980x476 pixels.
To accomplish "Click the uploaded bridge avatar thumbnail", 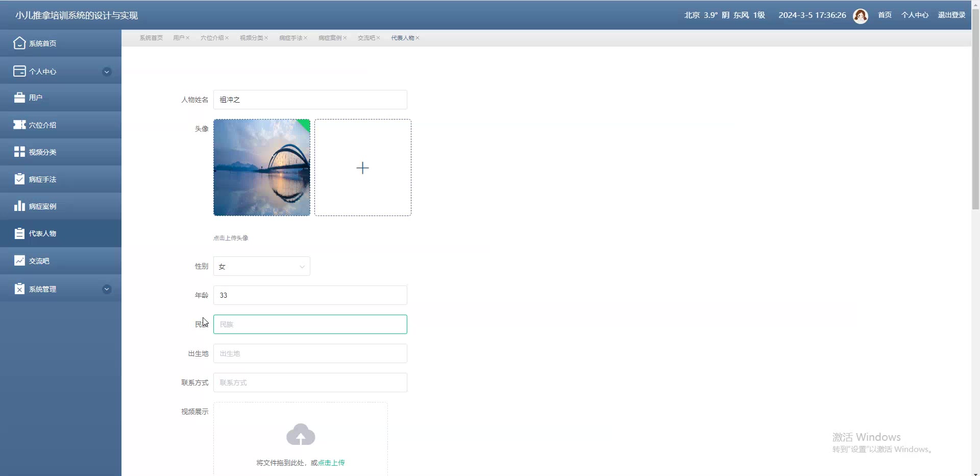I will [262, 168].
